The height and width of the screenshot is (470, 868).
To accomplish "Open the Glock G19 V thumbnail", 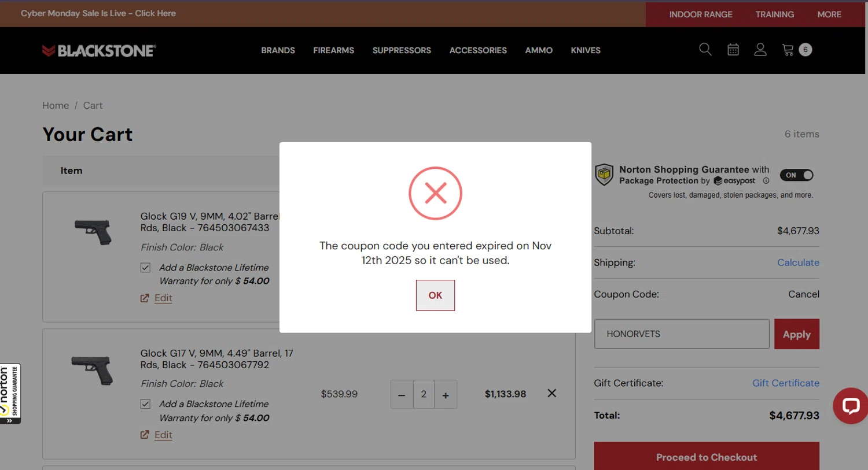I will [x=93, y=232].
